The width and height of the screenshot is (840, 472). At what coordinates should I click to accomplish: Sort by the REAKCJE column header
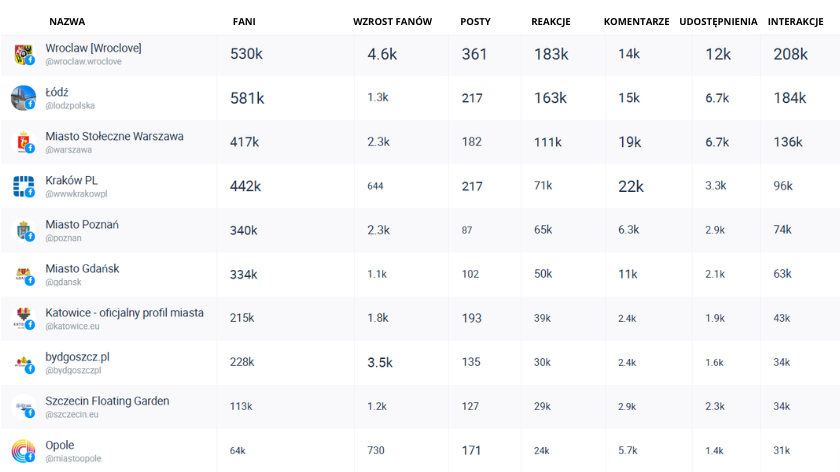(x=551, y=21)
